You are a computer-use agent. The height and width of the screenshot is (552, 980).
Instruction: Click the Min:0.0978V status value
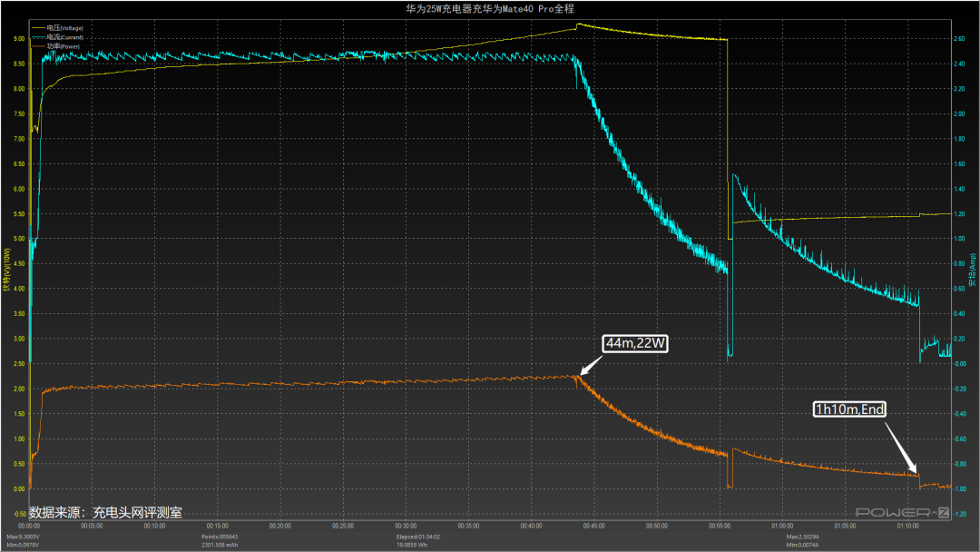23,545
